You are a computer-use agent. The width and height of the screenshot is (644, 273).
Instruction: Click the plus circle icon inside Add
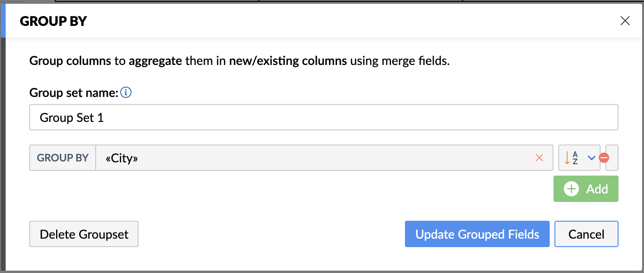point(571,189)
